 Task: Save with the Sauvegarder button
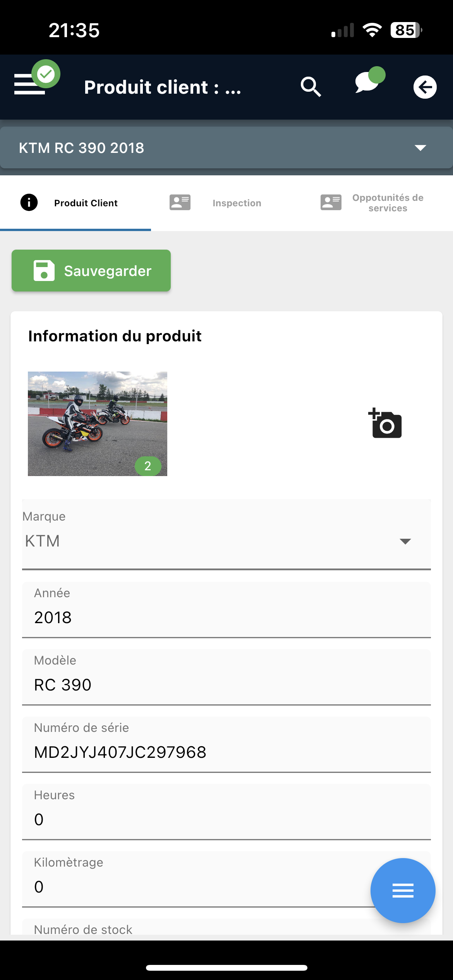pos(91,271)
